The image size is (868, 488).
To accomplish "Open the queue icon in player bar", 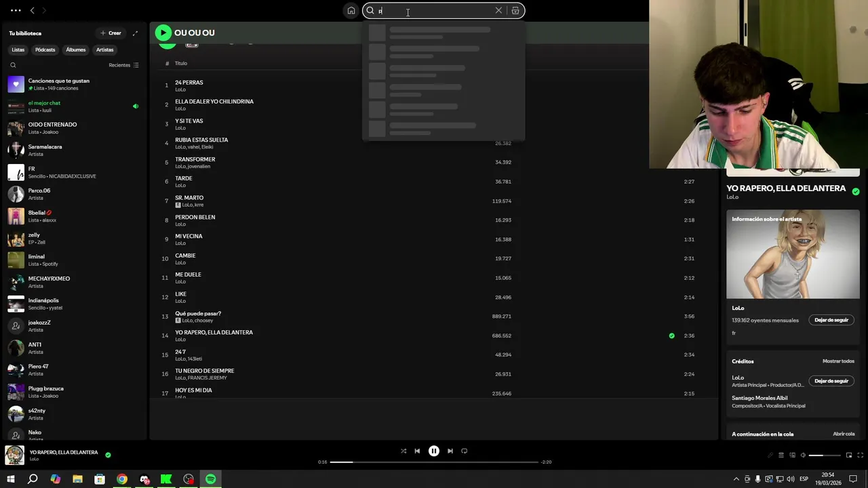I will (x=781, y=455).
